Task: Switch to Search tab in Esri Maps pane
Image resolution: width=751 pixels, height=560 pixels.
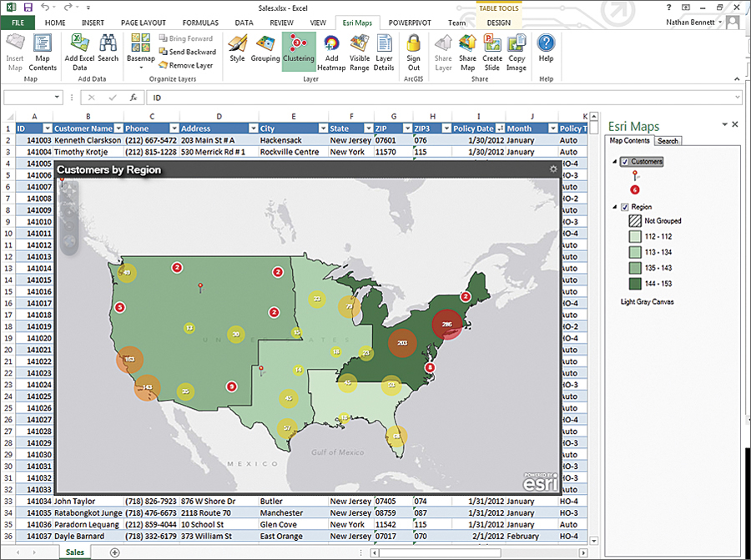Action: pos(668,141)
